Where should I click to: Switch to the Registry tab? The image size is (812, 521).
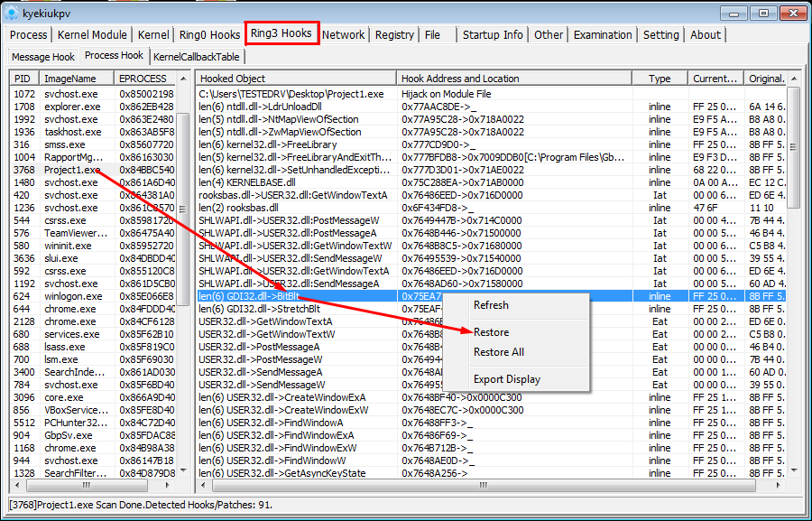pos(395,35)
